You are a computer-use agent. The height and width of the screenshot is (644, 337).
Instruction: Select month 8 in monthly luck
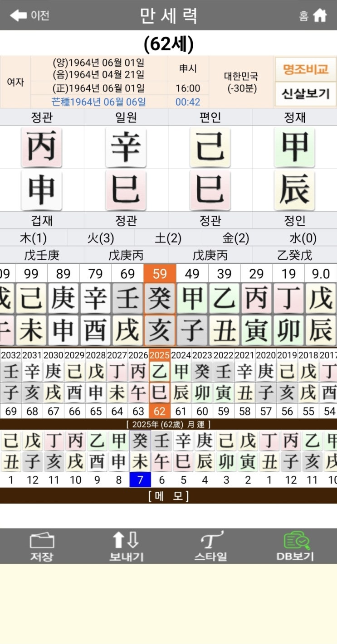[x=118, y=479]
